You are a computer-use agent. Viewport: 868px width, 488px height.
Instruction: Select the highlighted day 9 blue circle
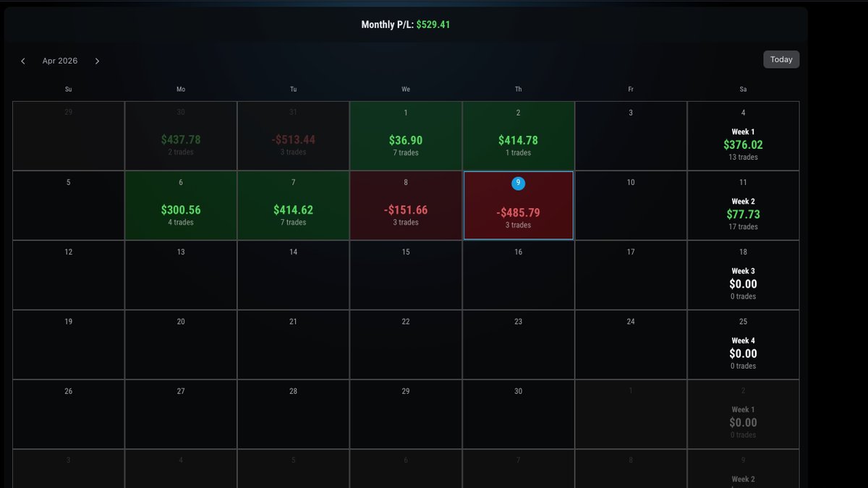point(518,184)
